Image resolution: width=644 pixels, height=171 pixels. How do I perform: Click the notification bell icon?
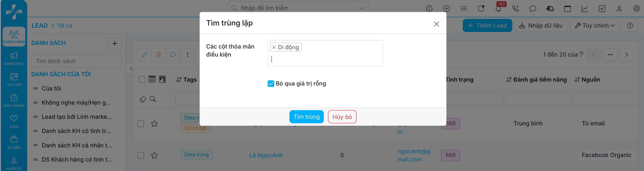498,9
